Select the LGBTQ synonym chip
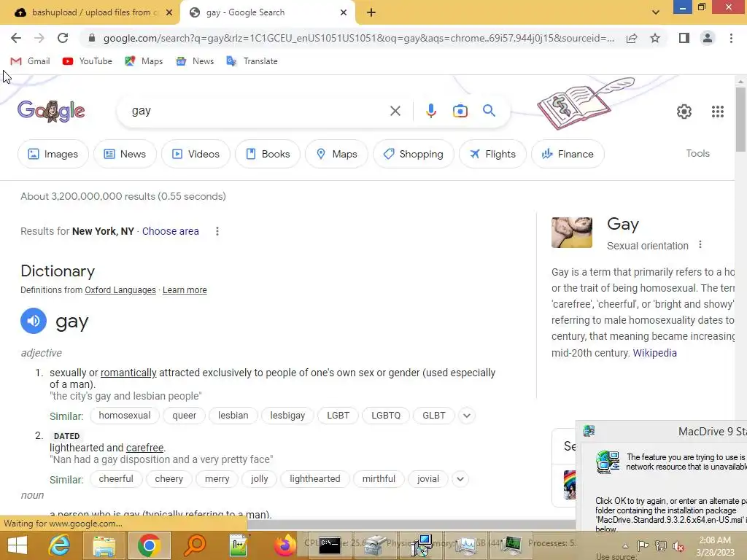The width and height of the screenshot is (747, 560). point(386,415)
